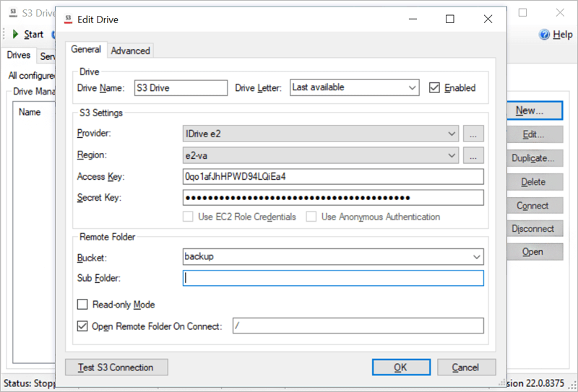Check Read-only Mode
Image resolution: width=578 pixels, height=392 pixels.
pyautogui.click(x=82, y=305)
